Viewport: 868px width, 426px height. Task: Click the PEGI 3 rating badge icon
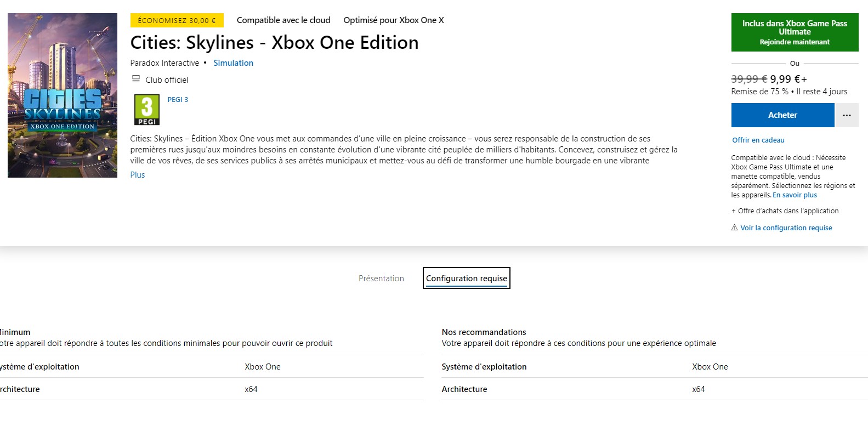tap(147, 110)
